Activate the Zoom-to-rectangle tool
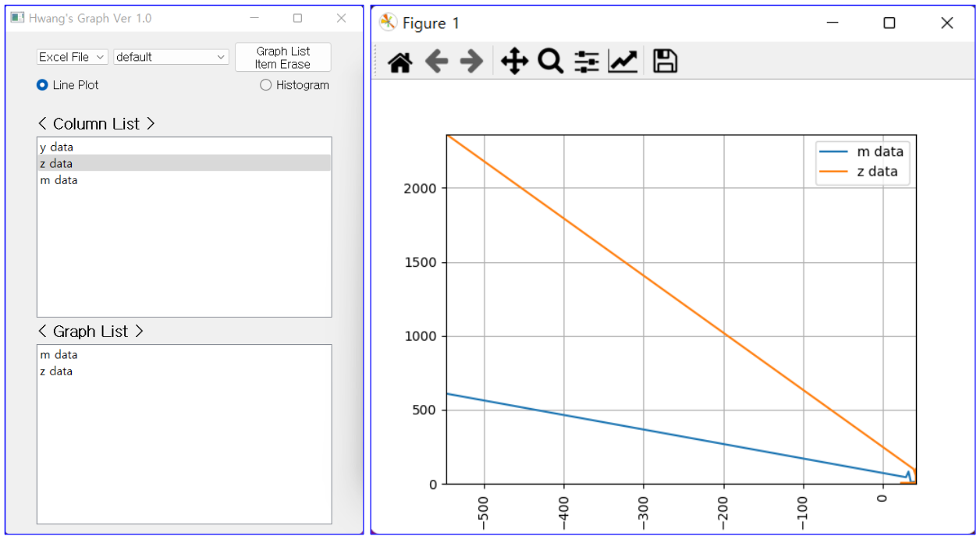 (x=550, y=61)
